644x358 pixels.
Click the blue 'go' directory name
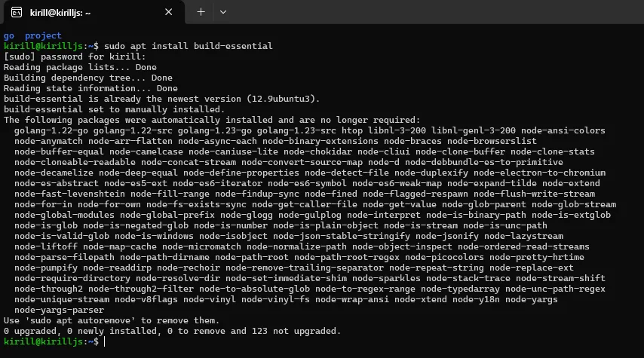[9, 35]
